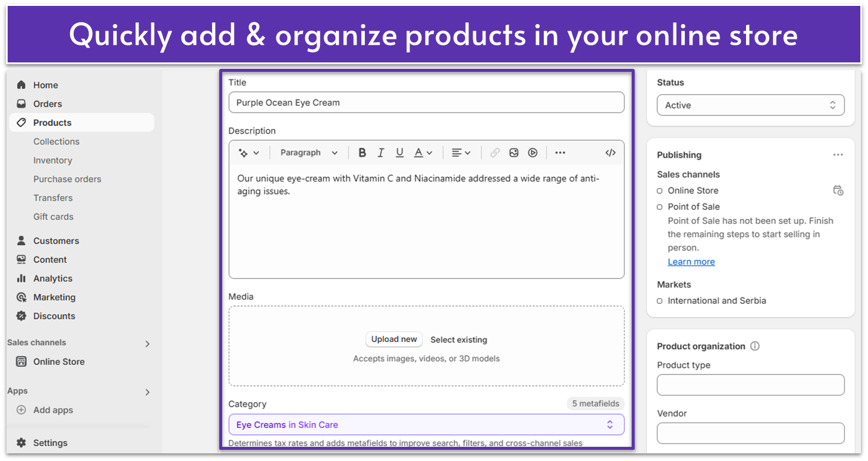Click the Product type input field
The height and width of the screenshot is (461, 868).
[751, 385]
